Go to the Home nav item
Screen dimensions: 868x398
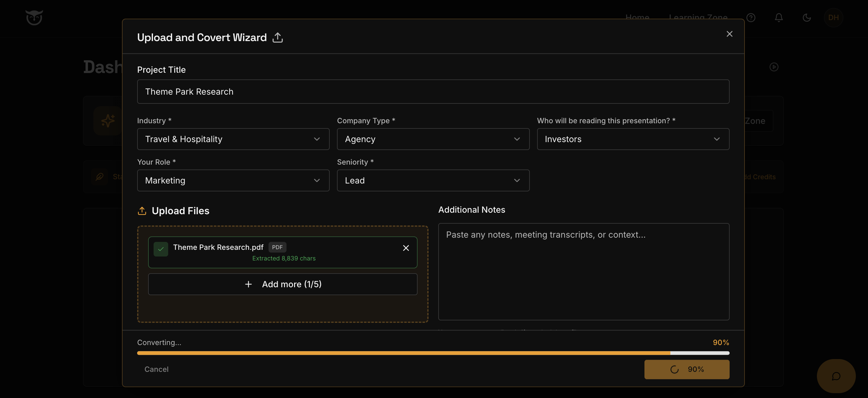(x=637, y=18)
